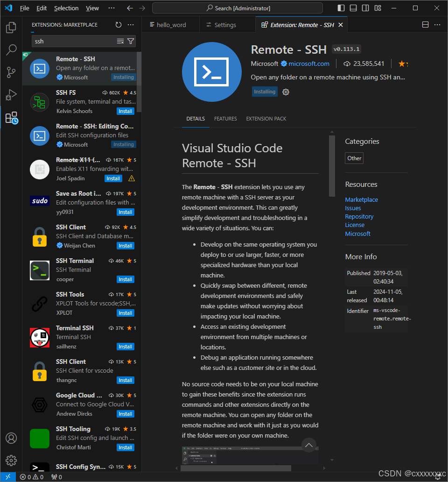
Task: Split the editor to the right
Action: (425, 25)
